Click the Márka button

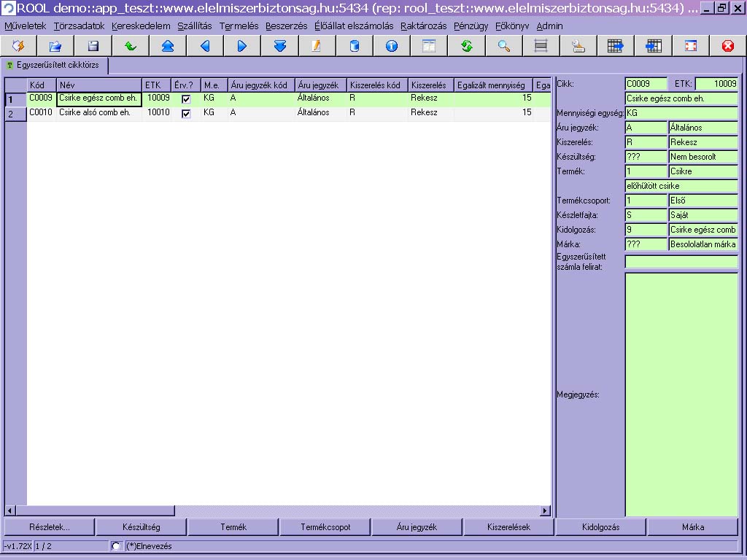[693, 527]
